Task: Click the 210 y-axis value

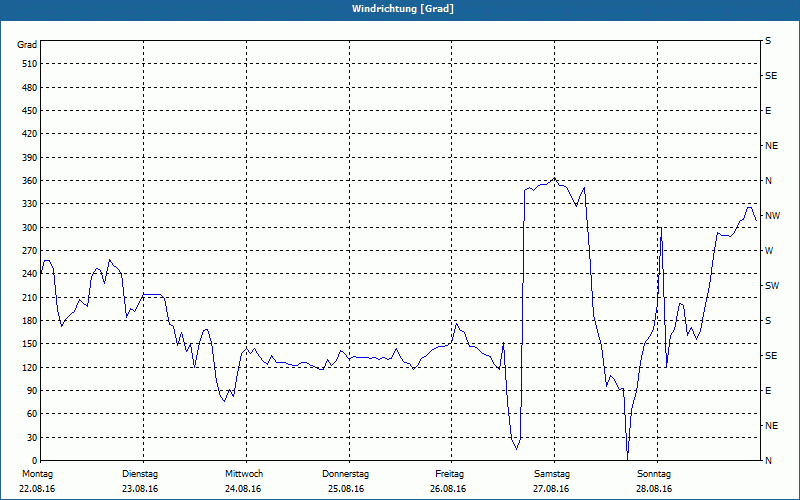Action: (x=30, y=297)
